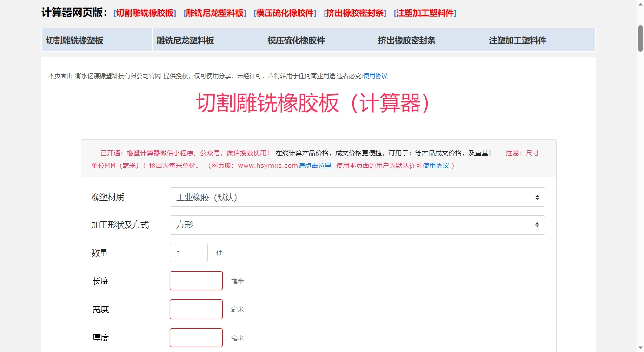This screenshot has height=352, width=644.
Task: Open the red 挤出橡胶密封条 header link
Action: pyautogui.click(x=355, y=13)
